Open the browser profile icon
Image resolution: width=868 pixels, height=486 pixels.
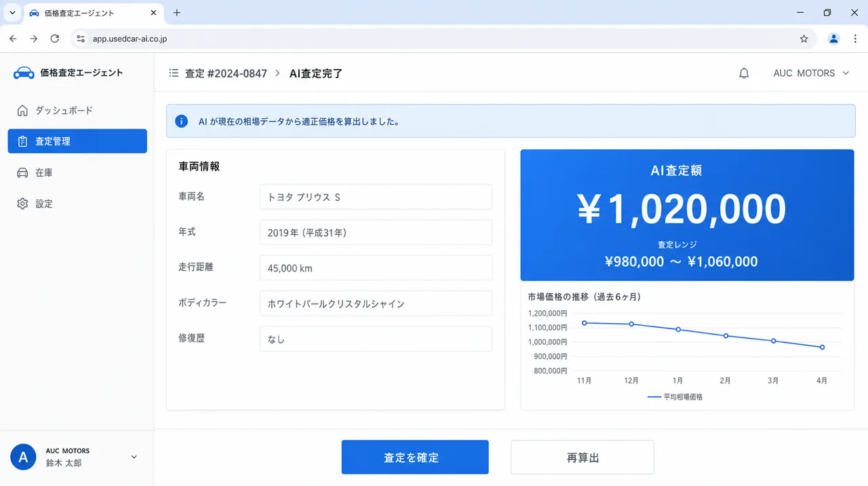point(834,39)
